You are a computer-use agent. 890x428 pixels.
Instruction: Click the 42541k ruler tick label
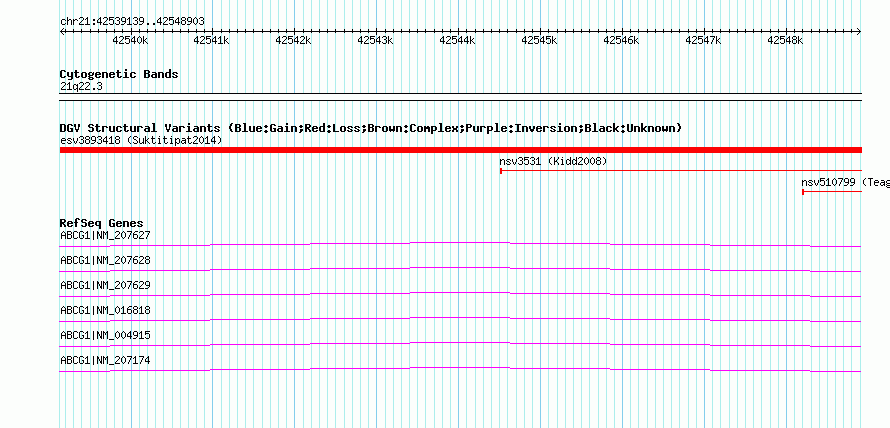[x=212, y=40]
